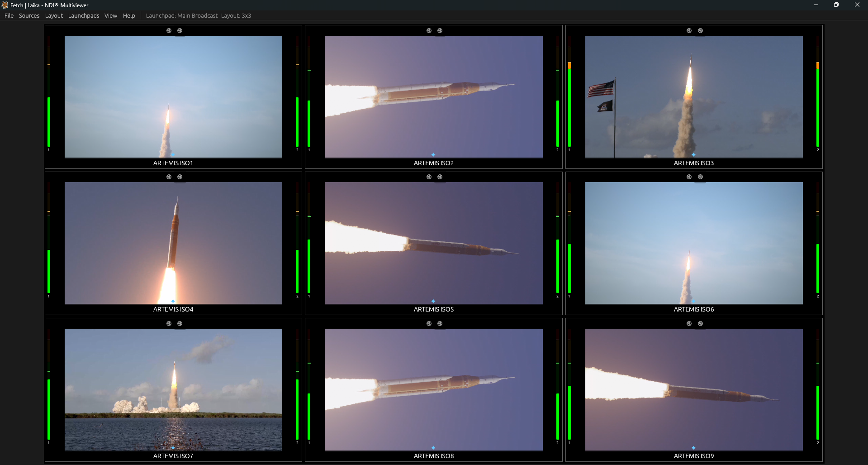Image resolution: width=868 pixels, height=465 pixels.
Task: Click the Fetch application icon in titlebar
Action: pyautogui.click(x=5, y=5)
